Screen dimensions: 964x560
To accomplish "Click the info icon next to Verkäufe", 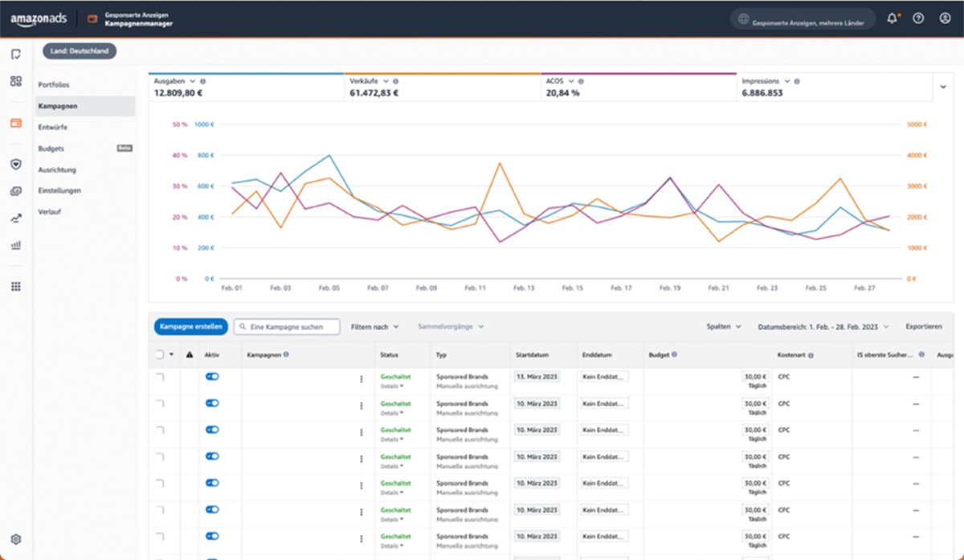I will [396, 81].
